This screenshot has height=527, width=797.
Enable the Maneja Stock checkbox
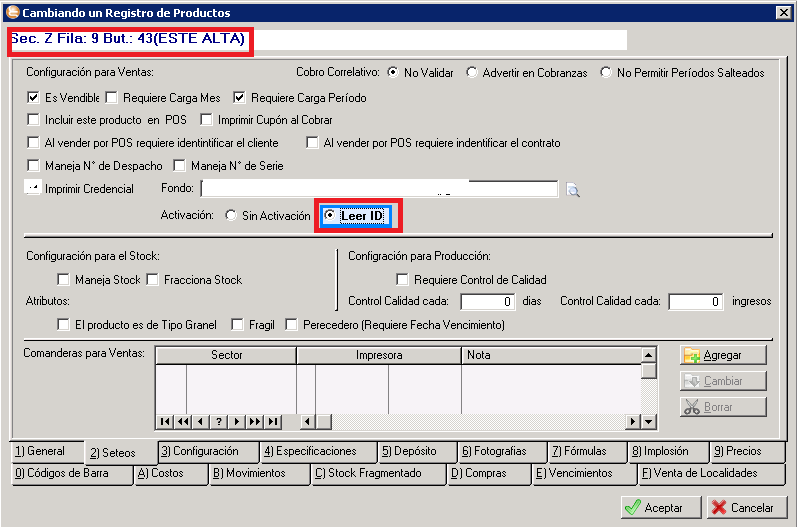(63, 280)
